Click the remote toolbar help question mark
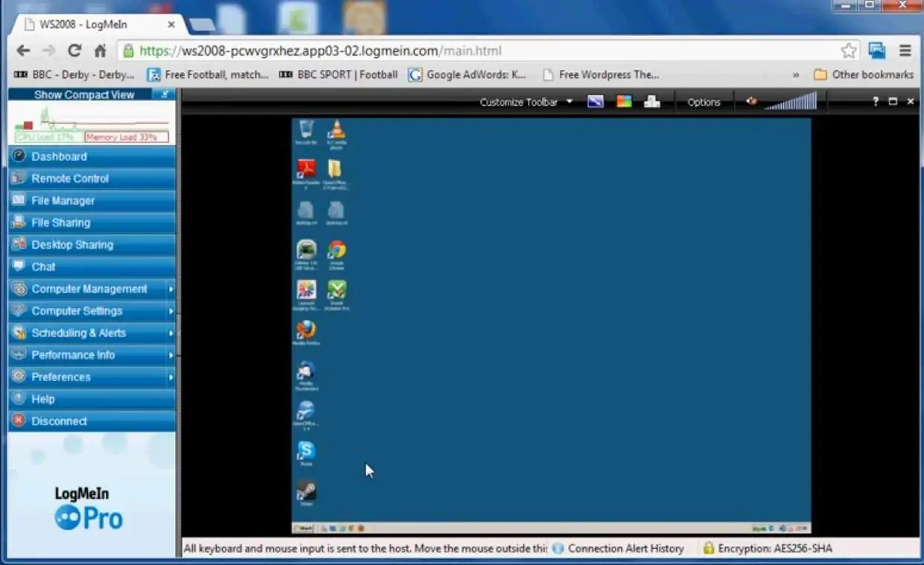Screen dimensions: 924x565 coord(876,101)
